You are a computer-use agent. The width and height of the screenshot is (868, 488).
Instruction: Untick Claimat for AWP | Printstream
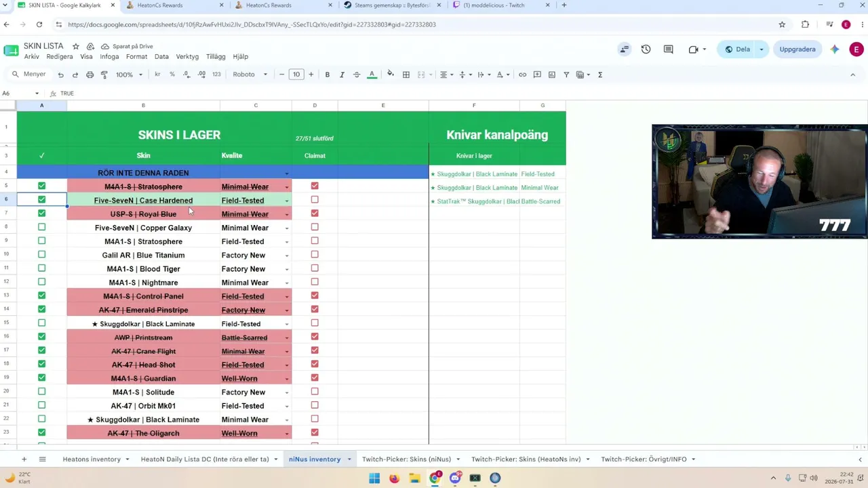315,337
